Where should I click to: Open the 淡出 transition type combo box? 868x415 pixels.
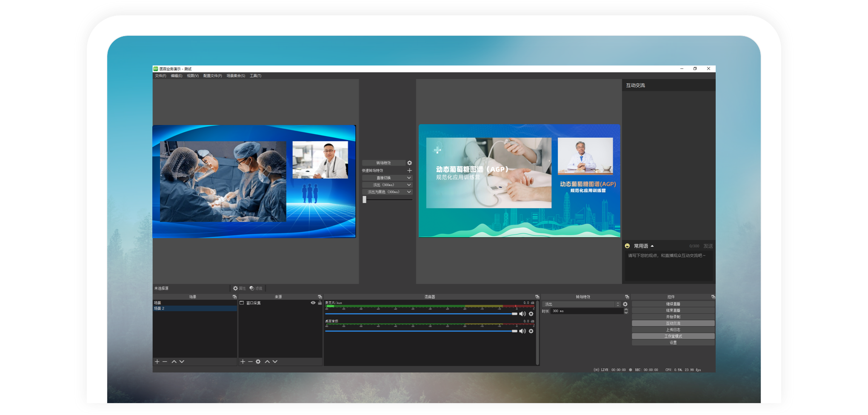coord(581,304)
